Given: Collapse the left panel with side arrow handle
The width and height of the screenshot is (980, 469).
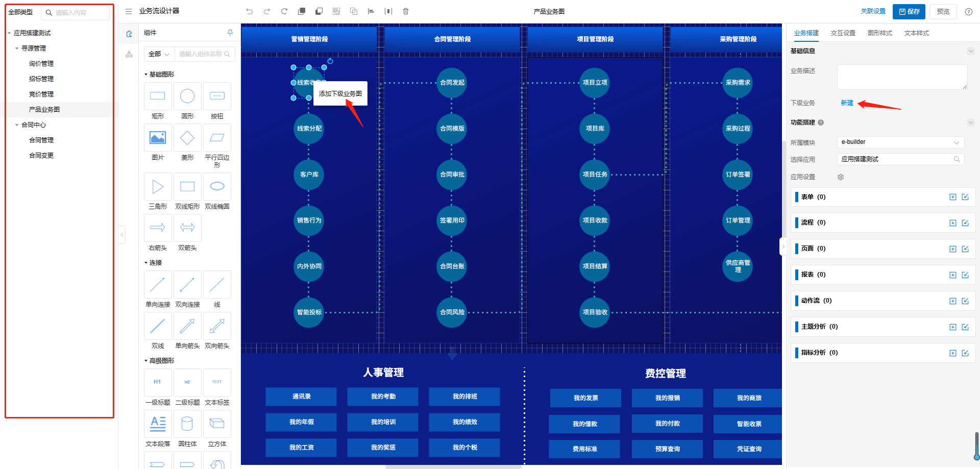Looking at the screenshot, I should [122, 235].
